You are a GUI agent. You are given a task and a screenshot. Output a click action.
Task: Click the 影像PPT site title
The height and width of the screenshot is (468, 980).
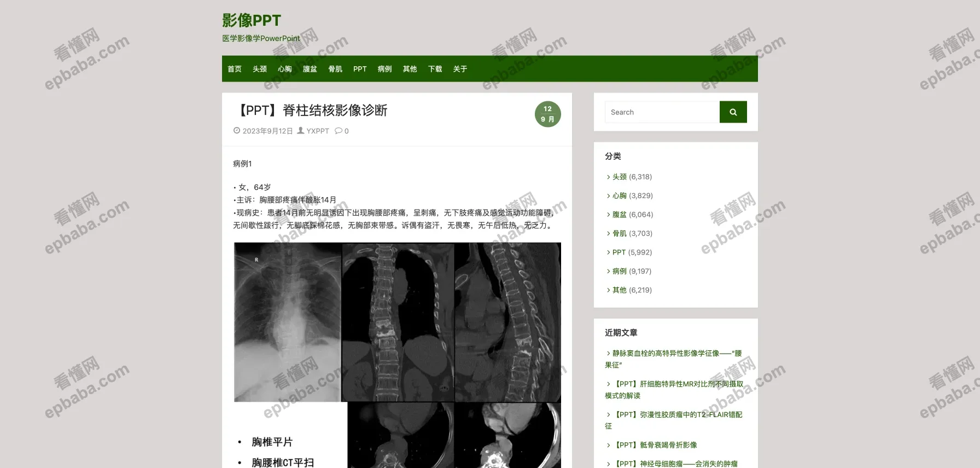pyautogui.click(x=252, y=21)
